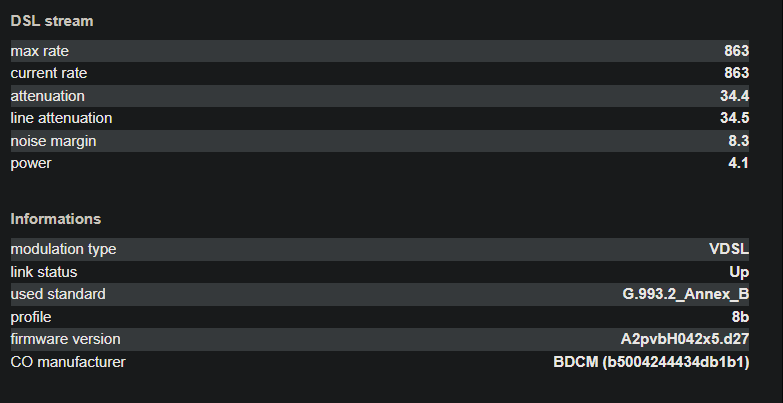This screenshot has width=783, height=403.
Task: Click the firmware value A2pvbH042x5.d27
Action: tap(685, 339)
